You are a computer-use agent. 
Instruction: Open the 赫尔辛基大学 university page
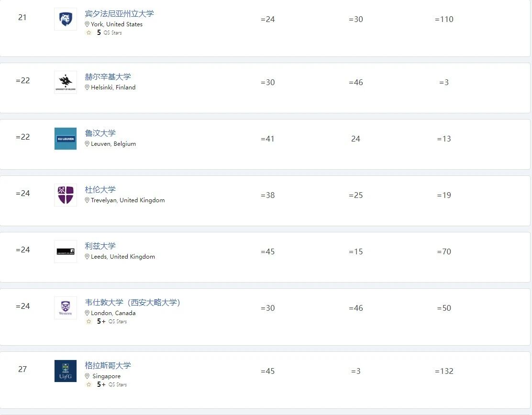click(x=108, y=77)
